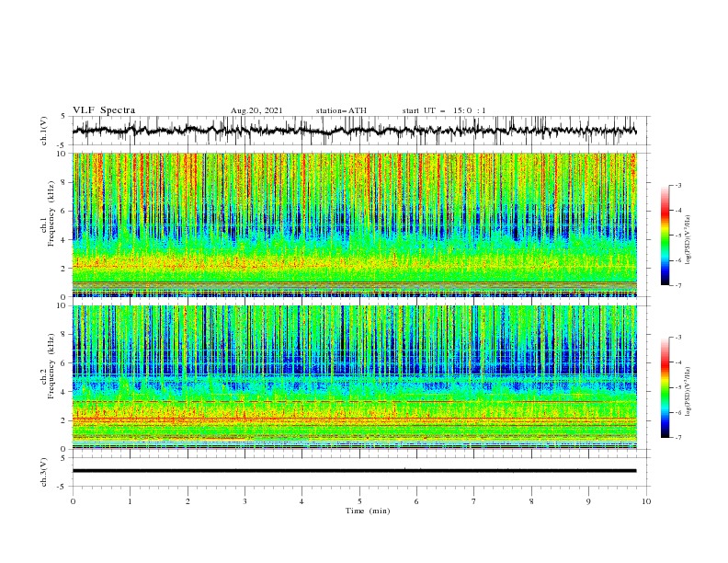Image resolution: width=728 pixels, height=563 pixels.
Task: Click the ch.1 waveform trace plot
Action: (x=354, y=131)
